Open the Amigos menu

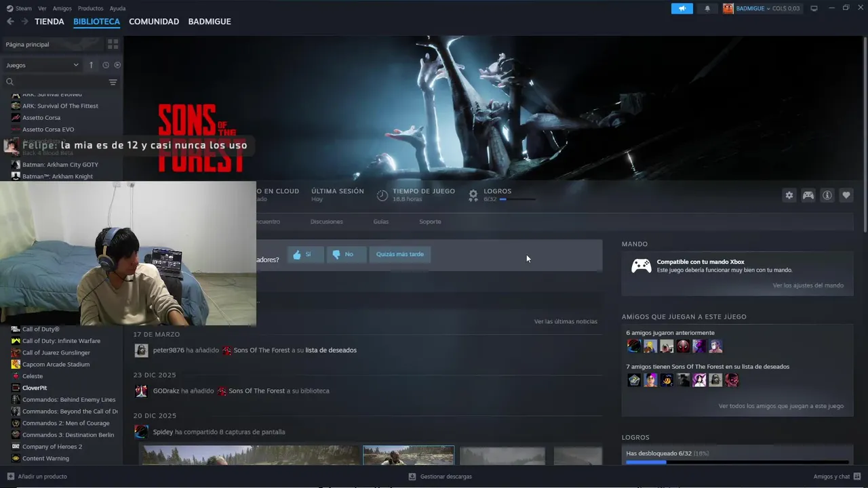62,8
